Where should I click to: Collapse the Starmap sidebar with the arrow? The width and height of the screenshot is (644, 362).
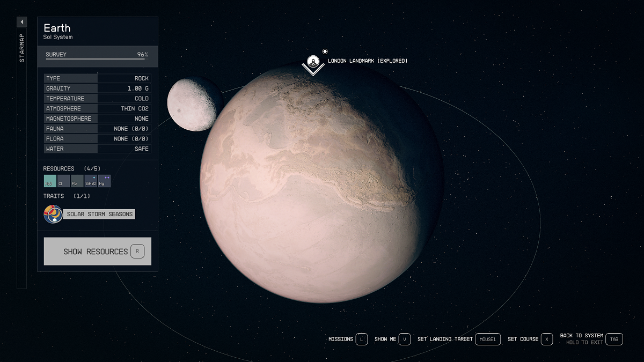tap(21, 21)
